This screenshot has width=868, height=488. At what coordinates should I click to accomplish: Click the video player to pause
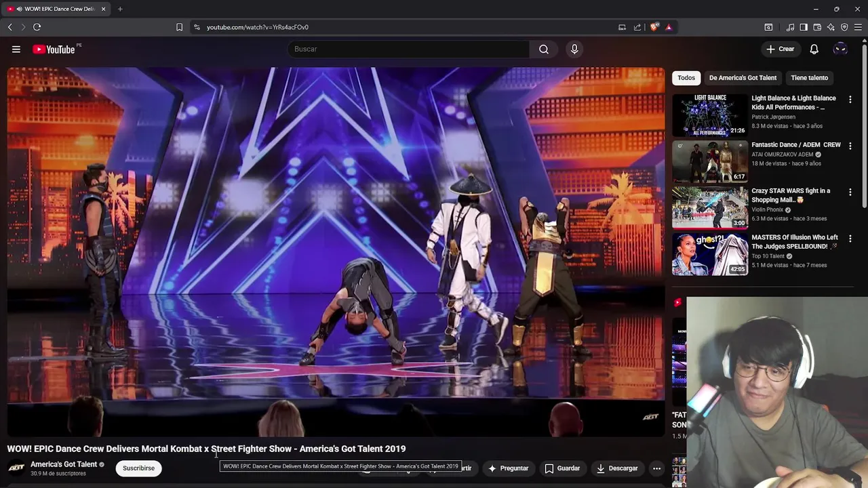[x=336, y=251]
